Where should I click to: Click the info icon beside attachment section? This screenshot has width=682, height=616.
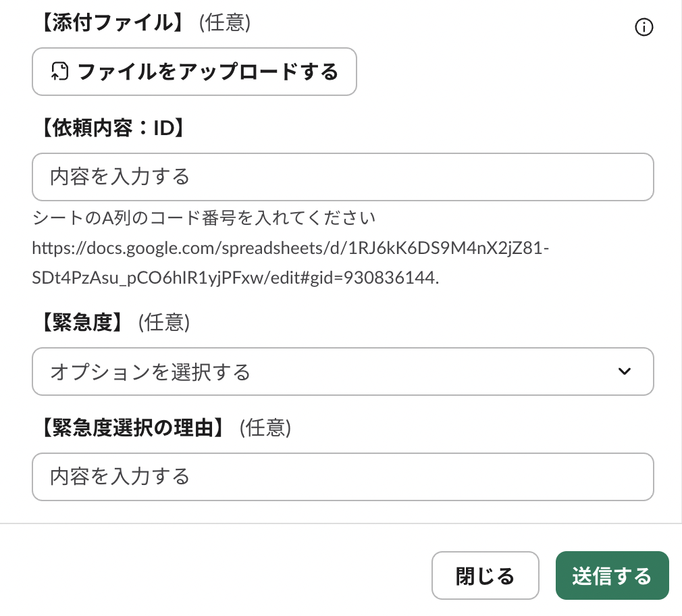click(644, 27)
